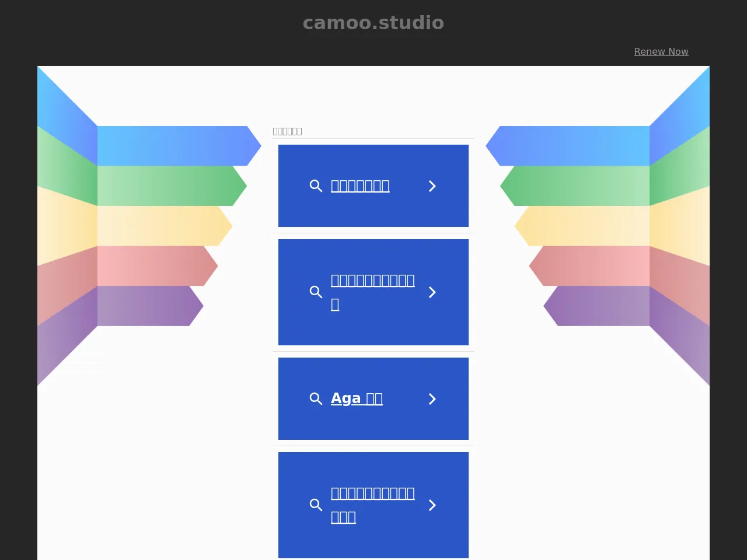Image resolution: width=747 pixels, height=560 pixels.
Task: Click the magnifier icon in the last search card
Action: 316,505
